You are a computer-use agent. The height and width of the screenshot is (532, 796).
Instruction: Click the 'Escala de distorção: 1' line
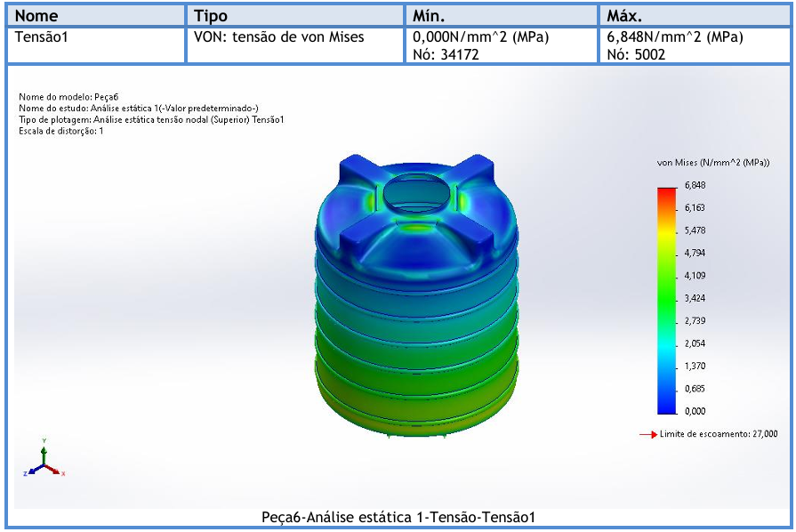point(60,131)
